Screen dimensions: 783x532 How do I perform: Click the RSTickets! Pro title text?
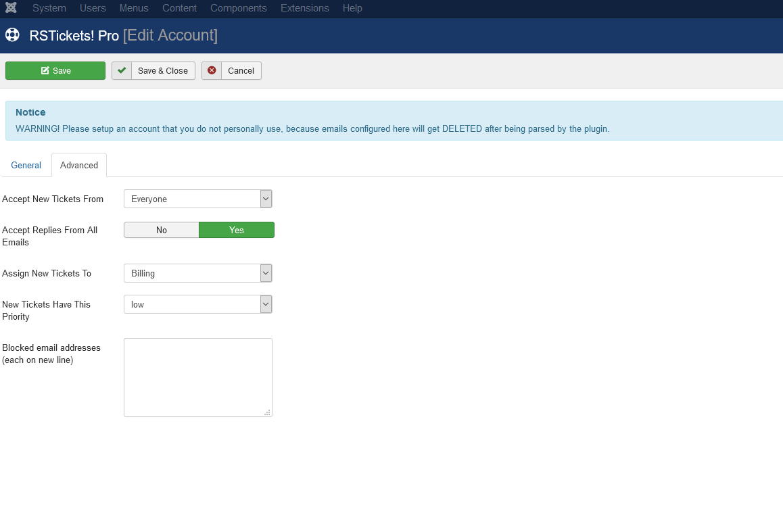click(74, 35)
